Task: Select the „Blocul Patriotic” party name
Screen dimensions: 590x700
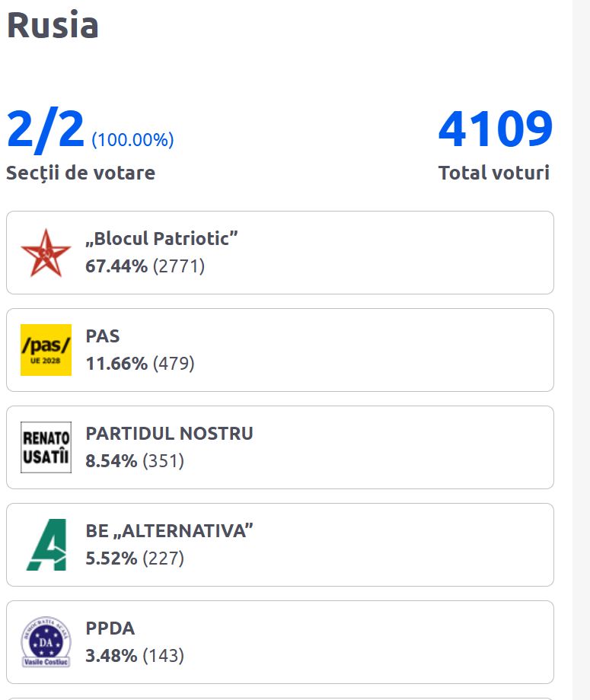Action: click(162, 238)
